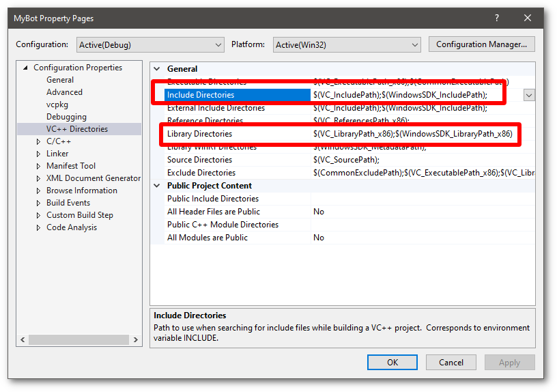Screen dimensions: 557x392
Task: Expand the C/C++ tree node
Action: click(39, 141)
